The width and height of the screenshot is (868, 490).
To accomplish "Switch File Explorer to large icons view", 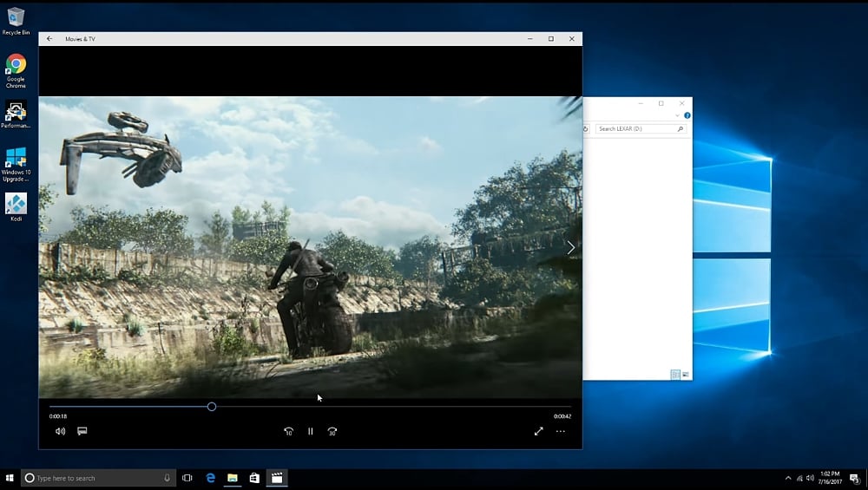I will (x=686, y=375).
